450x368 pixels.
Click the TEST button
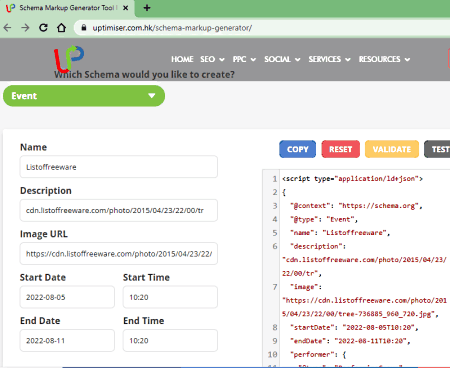pyautogui.click(x=437, y=149)
